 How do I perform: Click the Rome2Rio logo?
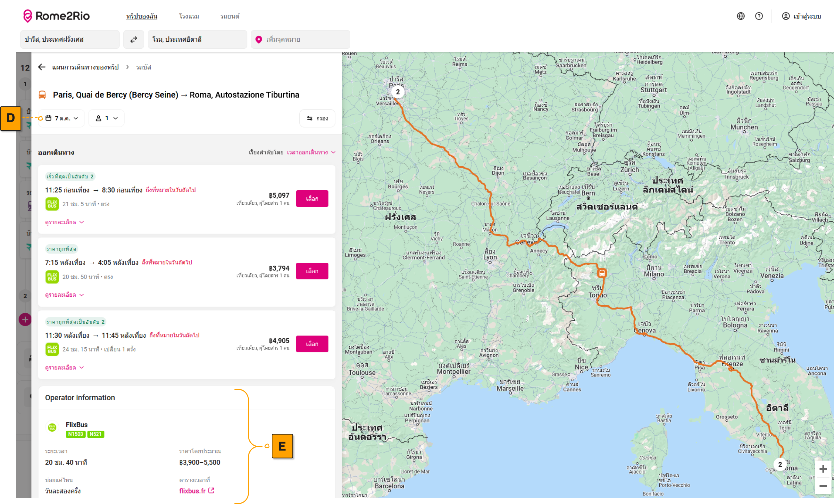click(x=56, y=16)
